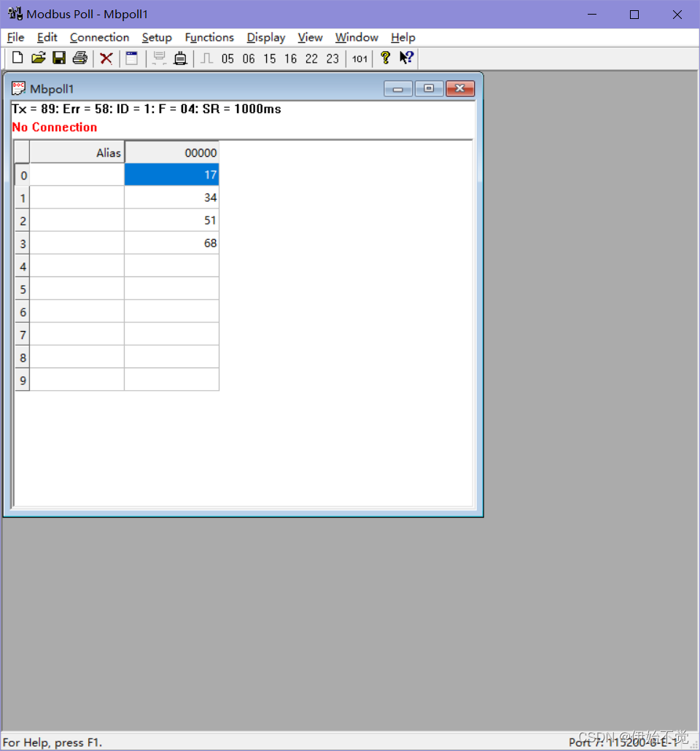Activate the context help arrow icon
Image resolution: width=700 pixels, height=751 pixels.
406,58
